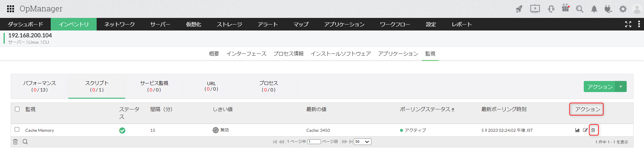Check the select-all checkbox in table header
The height and width of the screenshot is (162, 644).
coord(17,109)
